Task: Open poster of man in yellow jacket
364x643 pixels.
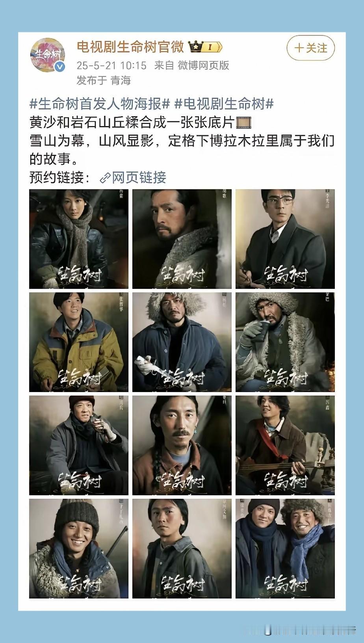Action: click(x=79, y=342)
